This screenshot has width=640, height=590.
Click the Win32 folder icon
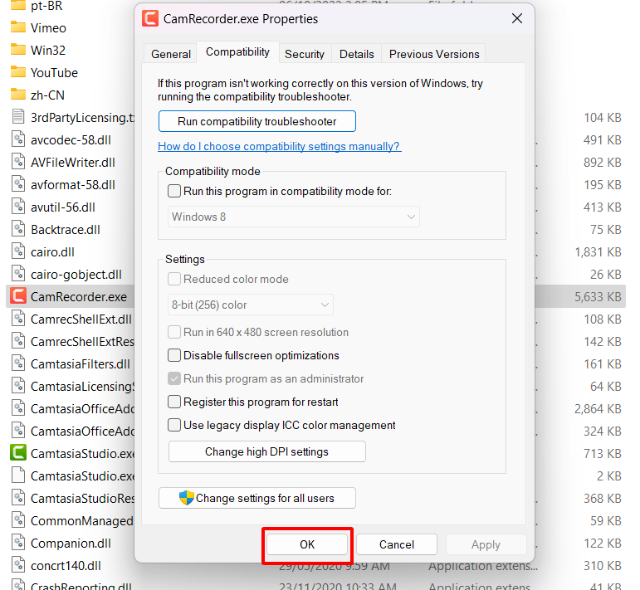[18, 50]
